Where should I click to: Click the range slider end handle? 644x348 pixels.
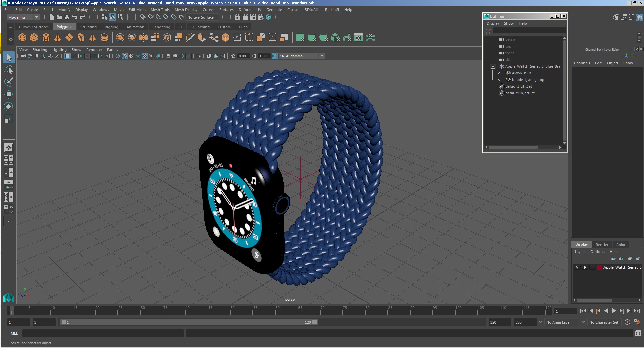coord(315,322)
